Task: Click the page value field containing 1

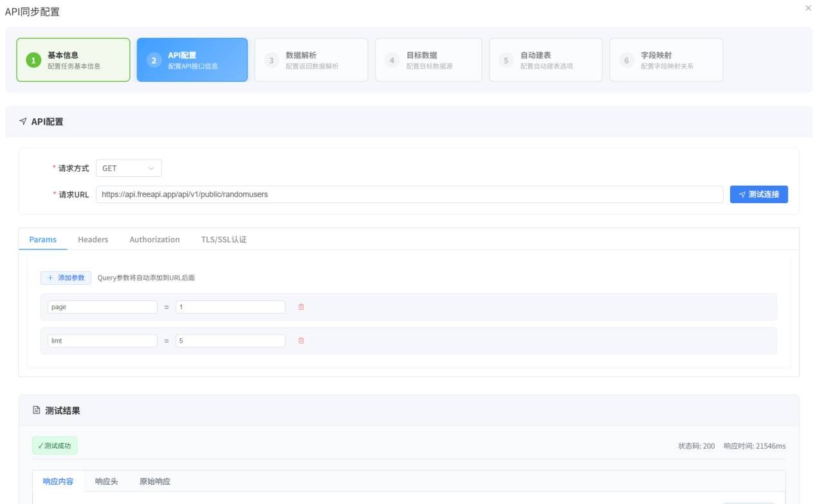Action: coord(230,307)
